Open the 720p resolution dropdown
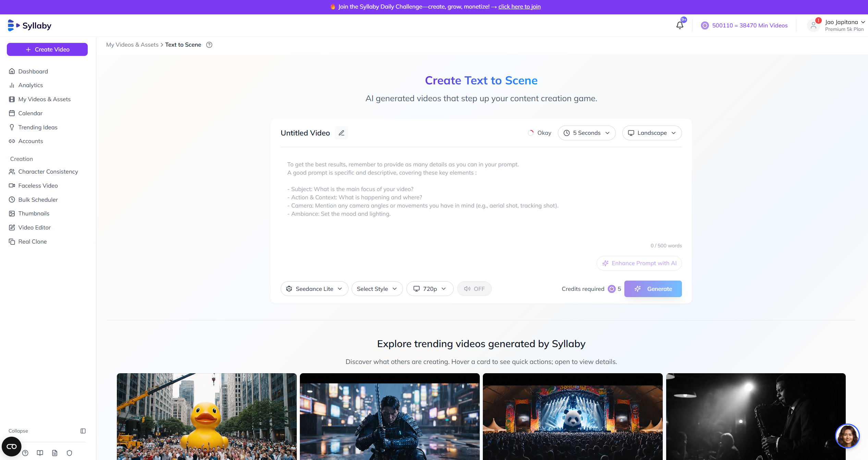 pyautogui.click(x=430, y=288)
